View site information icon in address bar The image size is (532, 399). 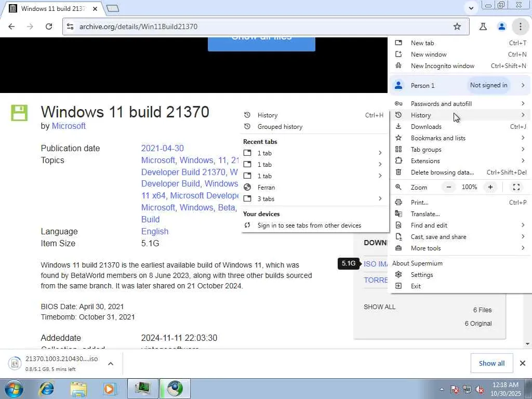(x=70, y=26)
